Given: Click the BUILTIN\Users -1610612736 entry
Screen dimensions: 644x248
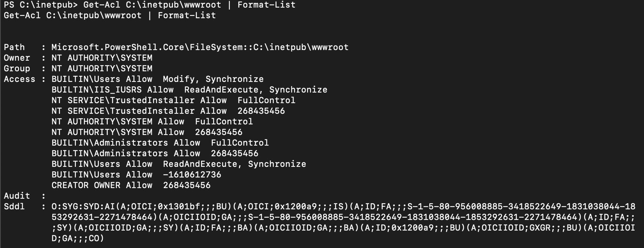Looking at the screenshot, I should [x=136, y=175].
